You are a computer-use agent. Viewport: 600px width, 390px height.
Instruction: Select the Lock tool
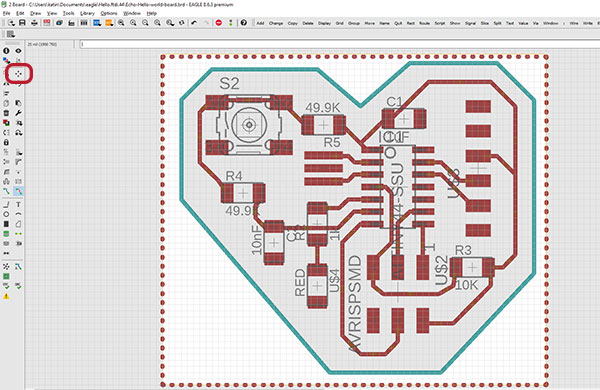click(x=6, y=142)
